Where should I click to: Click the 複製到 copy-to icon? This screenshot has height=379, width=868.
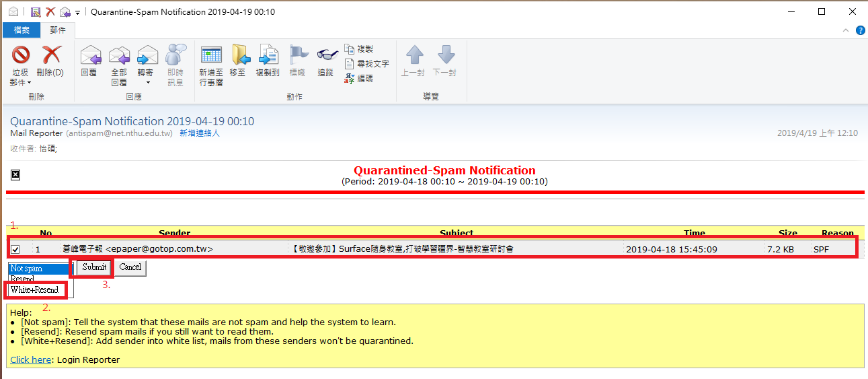point(268,55)
